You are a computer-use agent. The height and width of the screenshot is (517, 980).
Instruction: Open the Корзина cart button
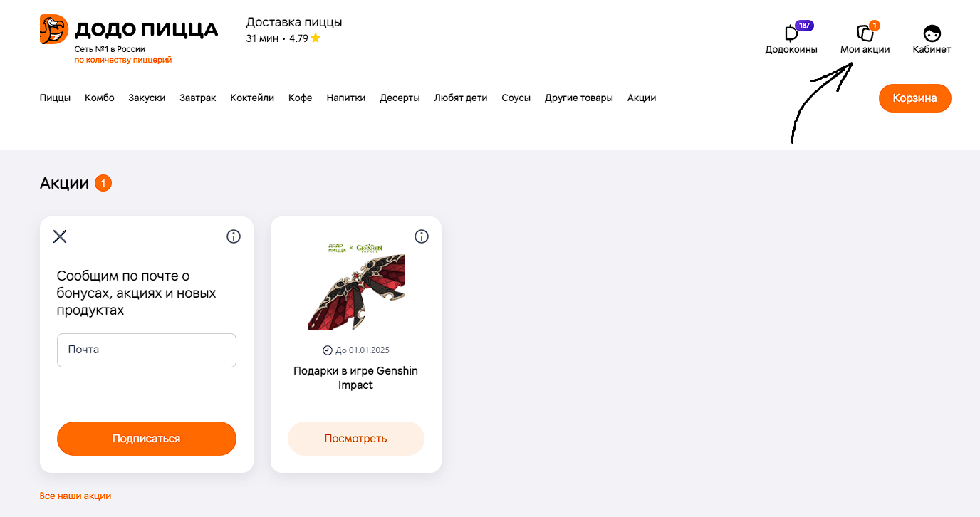(x=915, y=98)
